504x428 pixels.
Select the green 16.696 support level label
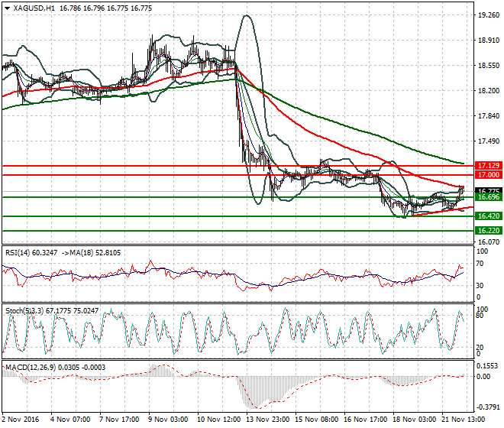click(488, 197)
